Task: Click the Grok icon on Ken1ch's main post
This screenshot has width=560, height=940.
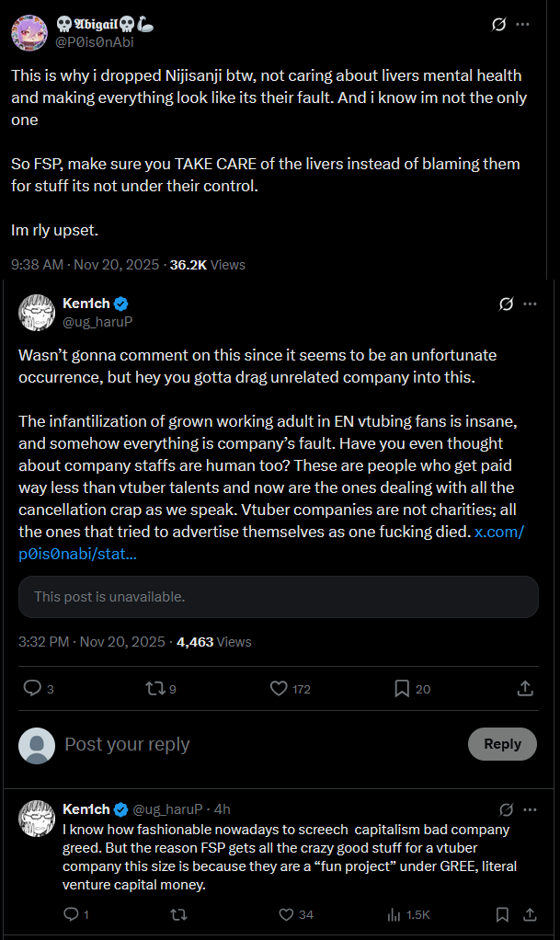Action: (x=506, y=304)
